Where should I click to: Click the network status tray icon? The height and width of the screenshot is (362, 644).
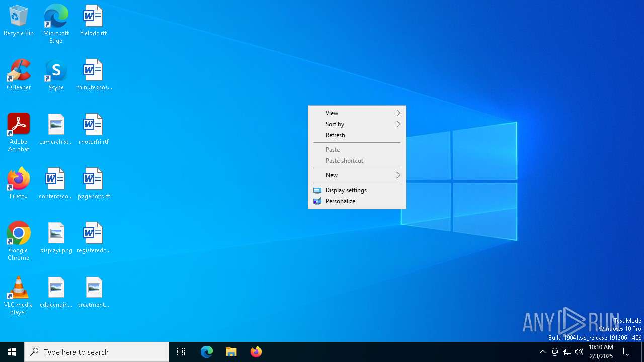567,352
